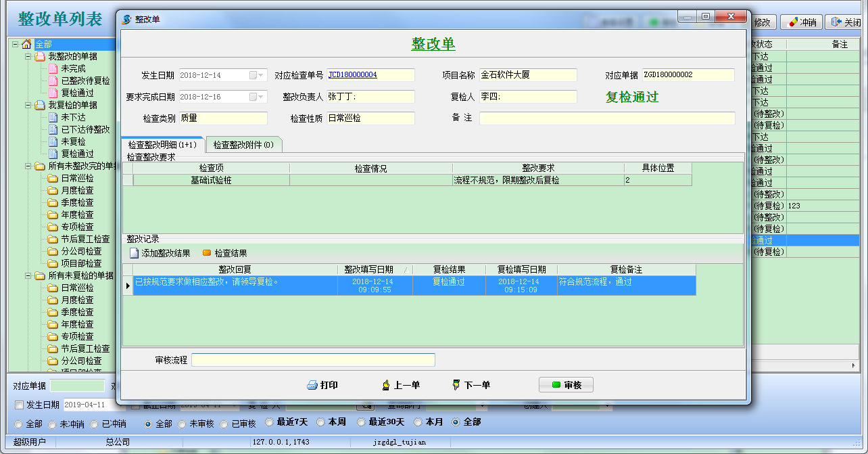Select the 本周 radio button
This screenshot has width=868, height=454.
coord(321,422)
